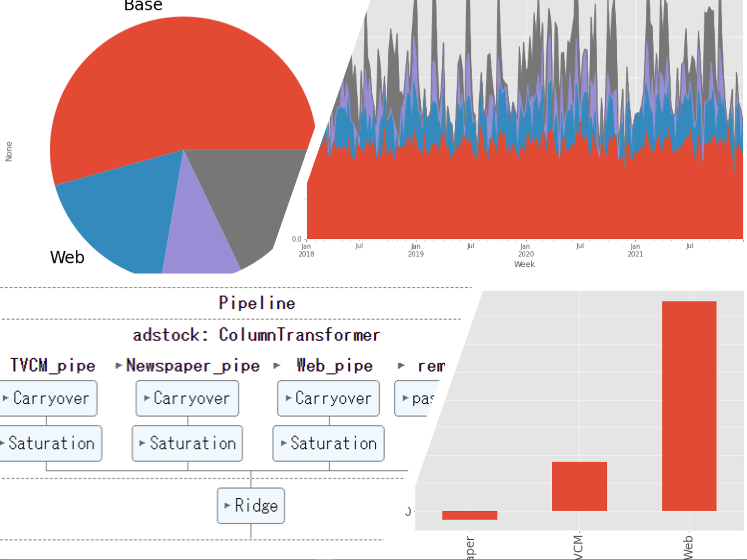
Task: Toggle the remainder column arrow
Action: pyautogui.click(x=401, y=366)
